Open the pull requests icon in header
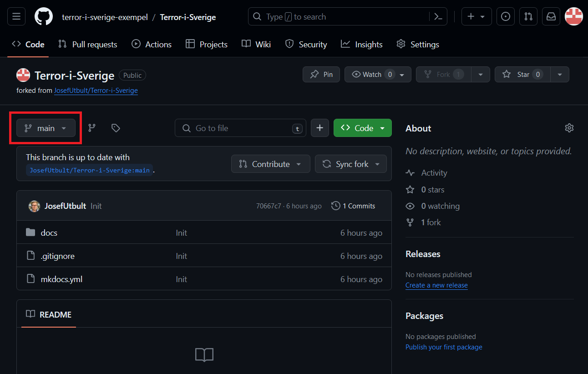The height and width of the screenshot is (374, 588). [x=528, y=17]
